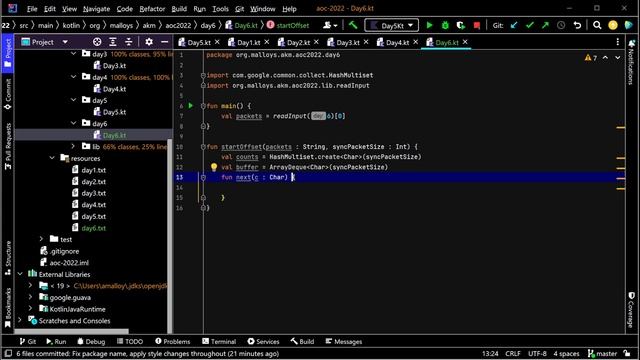Open Coverage side panel
Screen dimensions: 640x360
(631, 309)
